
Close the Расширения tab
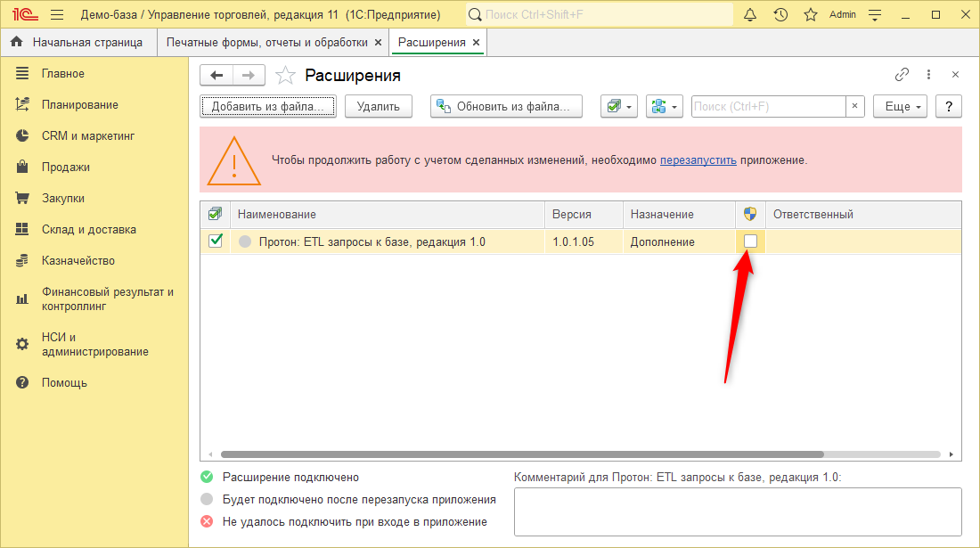pos(477,43)
